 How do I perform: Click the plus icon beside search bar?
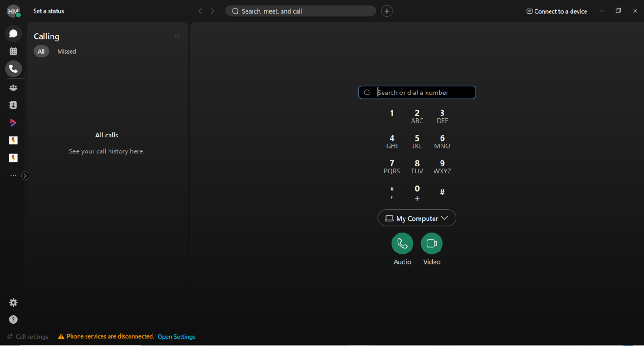tap(387, 11)
